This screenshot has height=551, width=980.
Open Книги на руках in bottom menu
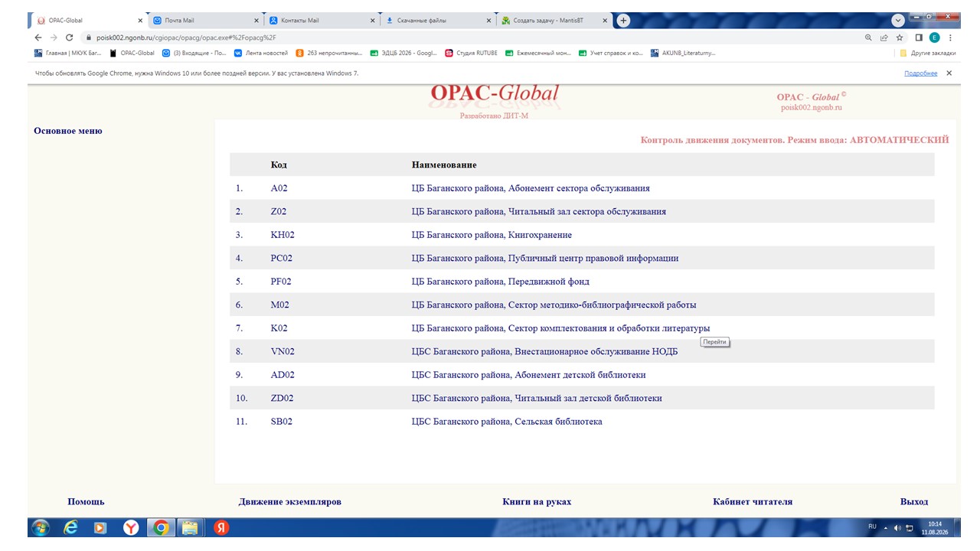click(537, 502)
